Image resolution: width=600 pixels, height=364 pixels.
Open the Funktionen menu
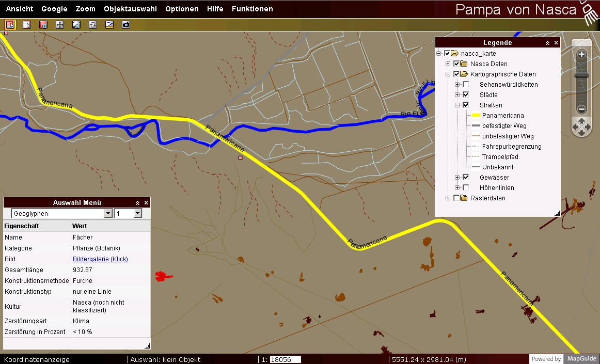pos(252,9)
